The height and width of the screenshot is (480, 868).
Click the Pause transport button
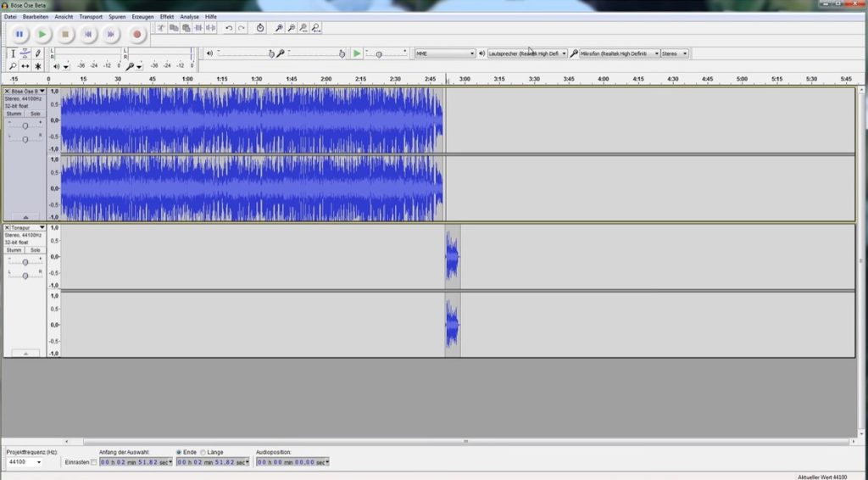tap(19, 34)
